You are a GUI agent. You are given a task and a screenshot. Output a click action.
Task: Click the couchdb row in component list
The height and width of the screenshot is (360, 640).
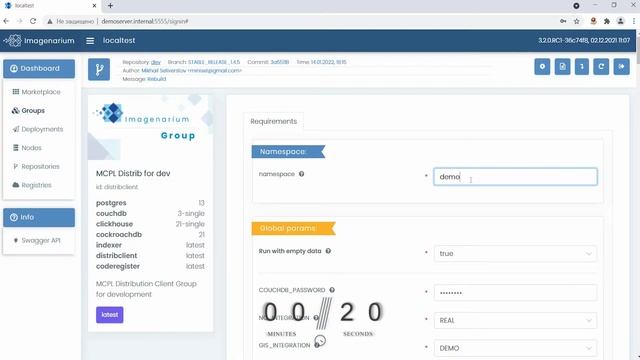pyautogui.click(x=150, y=213)
